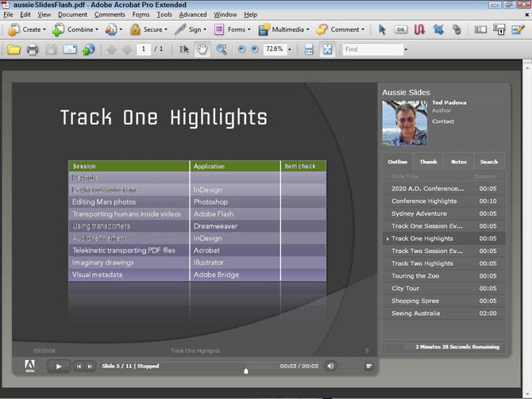Expand the Sign dropdown arrow
The height and width of the screenshot is (399, 532).
point(205,29)
